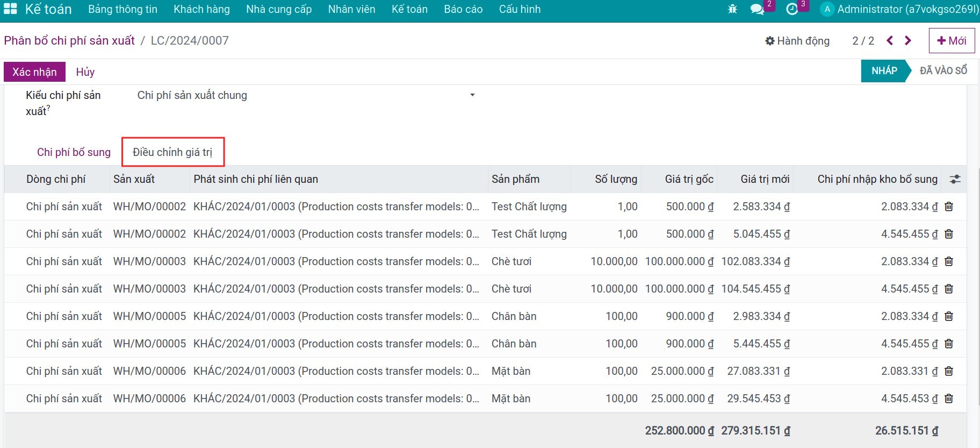The height and width of the screenshot is (448, 980).
Task: Open the apps grid menu icon
Action: pyautogui.click(x=10, y=9)
